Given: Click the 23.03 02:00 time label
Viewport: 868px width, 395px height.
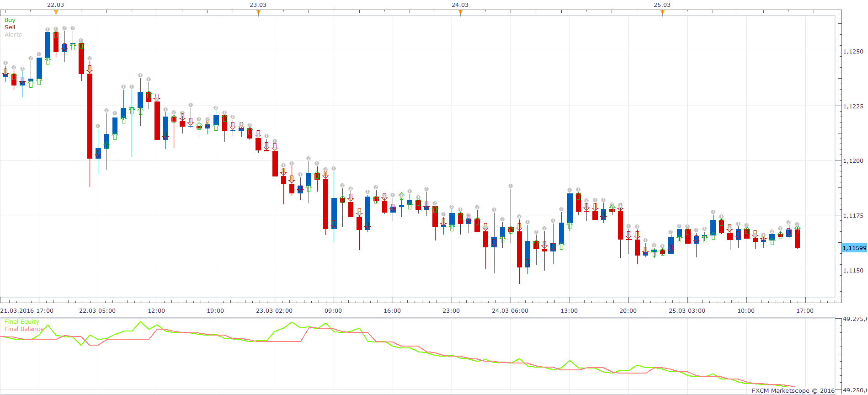Looking at the screenshot, I should coord(274,311).
